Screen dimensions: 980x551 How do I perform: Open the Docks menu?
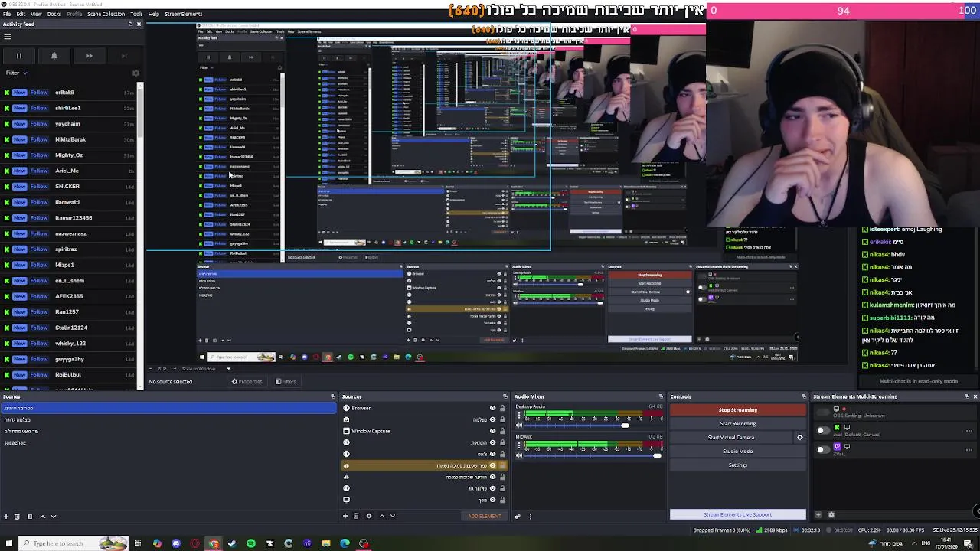[x=54, y=14]
